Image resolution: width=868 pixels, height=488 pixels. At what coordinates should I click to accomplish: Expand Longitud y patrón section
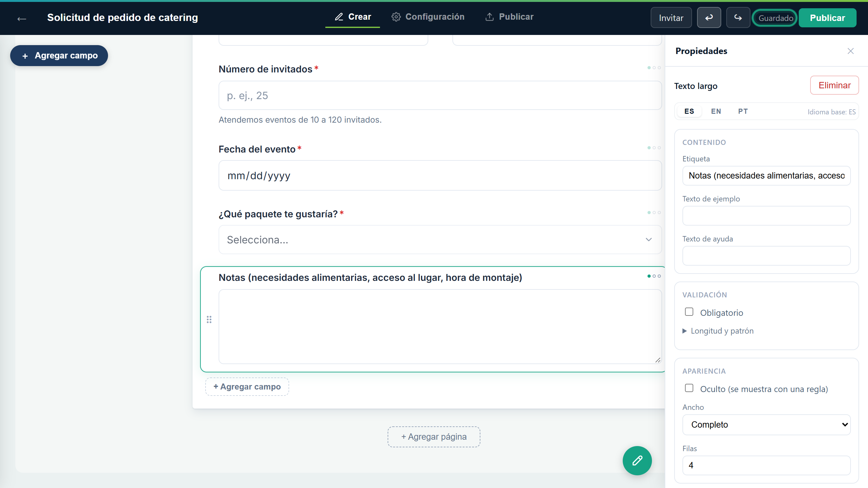click(x=718, y=331)
